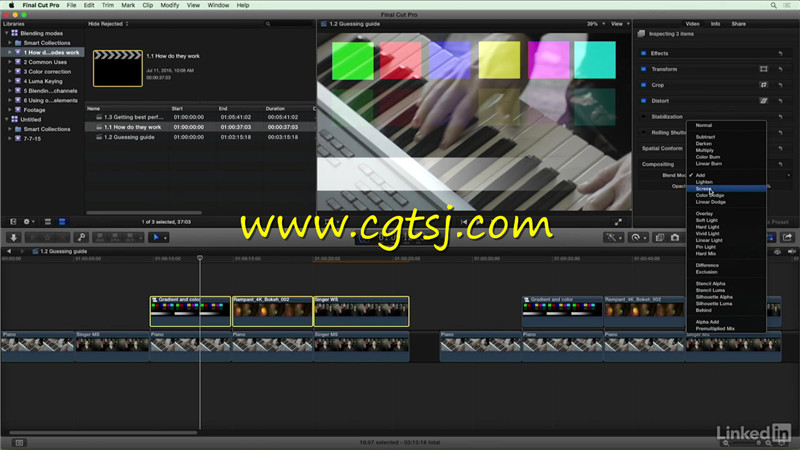
Task: Select the 1.3 Getting best perf project row
Action: 200,117
